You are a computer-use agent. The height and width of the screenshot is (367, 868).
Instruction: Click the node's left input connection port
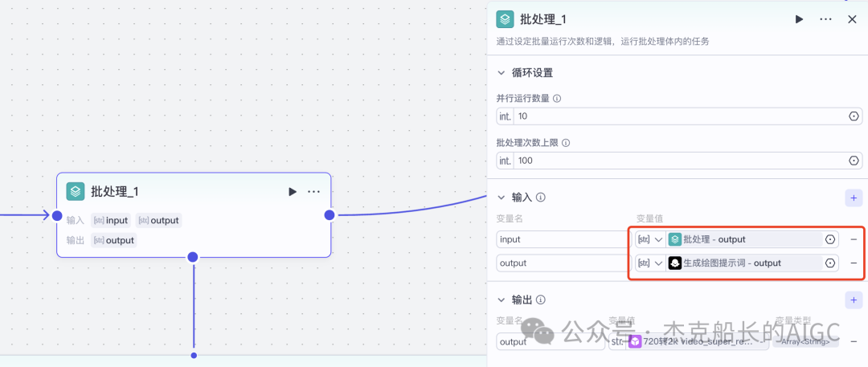click(57, 215)
